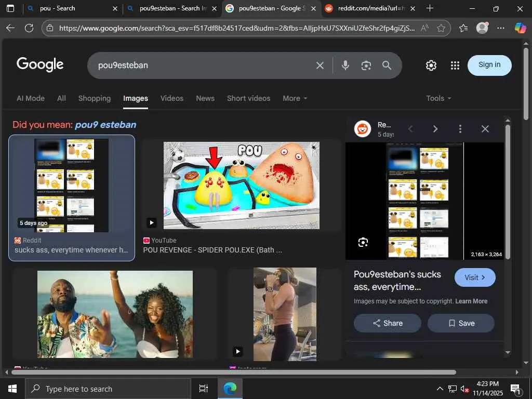This screenshot has height=399, width=532.
Task: Open Edge Settings and more menu
Action: 501,28
